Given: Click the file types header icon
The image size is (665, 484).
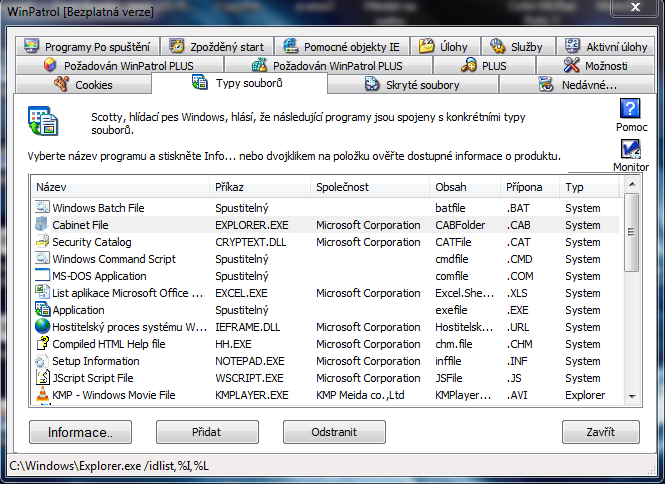Looking at the screenshot, I should [43, 121].
